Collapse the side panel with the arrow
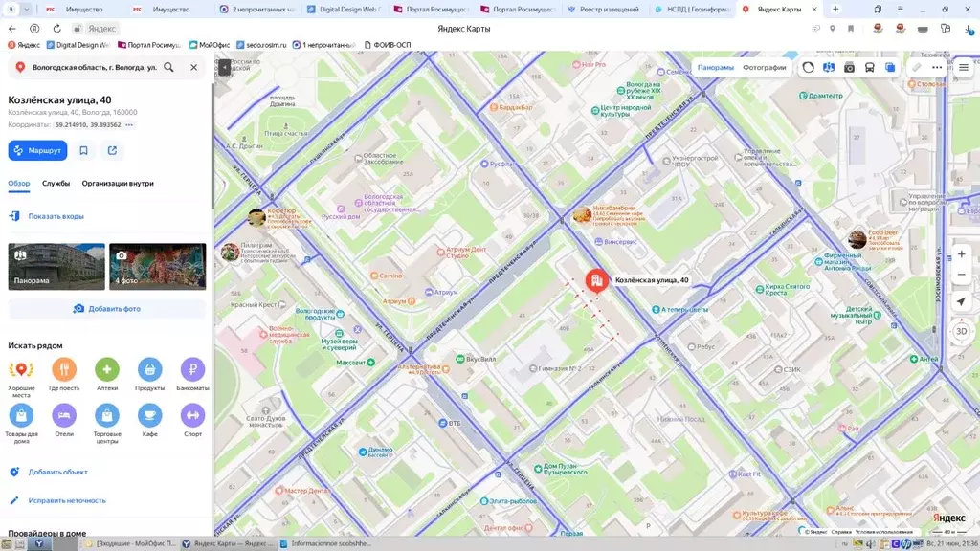 pos(224,67)
